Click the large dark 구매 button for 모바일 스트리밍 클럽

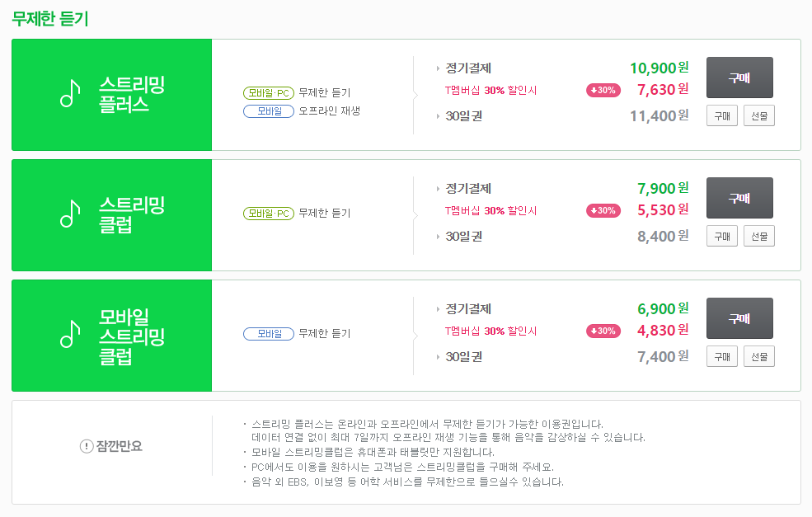coord(739,318)
